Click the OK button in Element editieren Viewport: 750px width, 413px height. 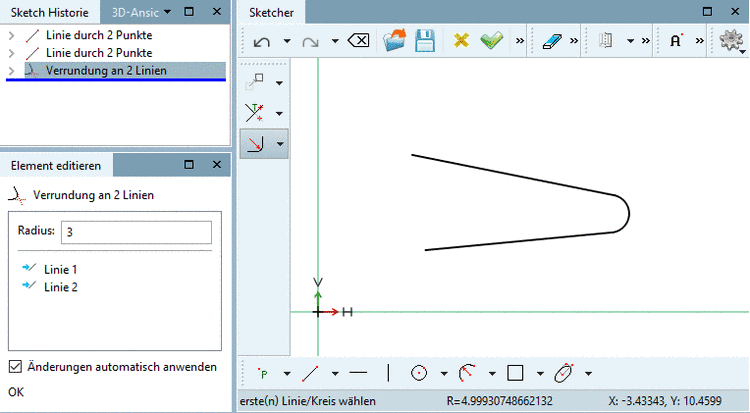[x=16, y=392]
